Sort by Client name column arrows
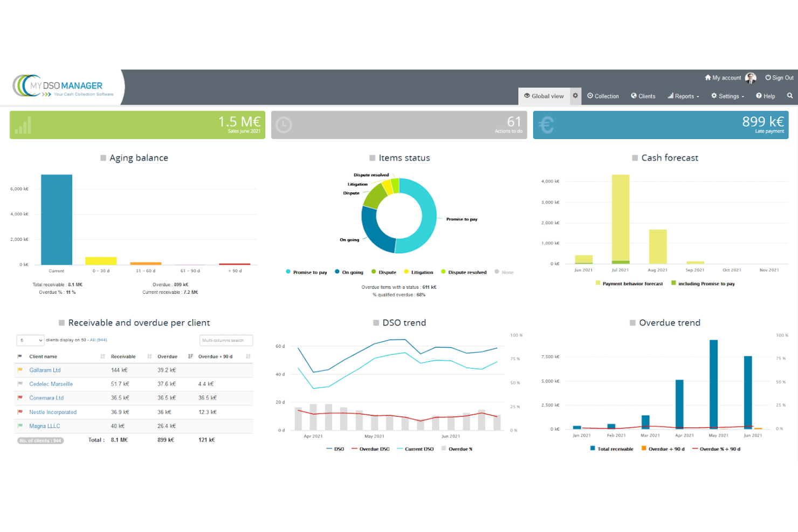 coord(102,356)
